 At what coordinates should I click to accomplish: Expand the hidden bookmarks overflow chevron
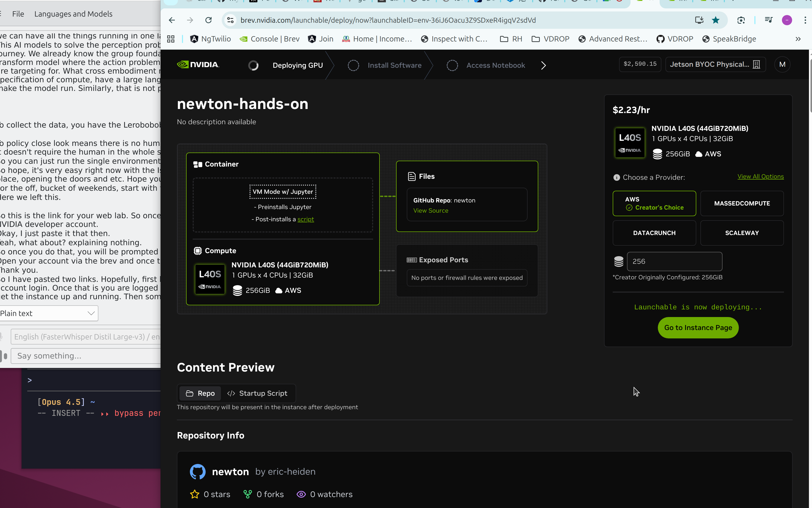(x=798, y=39)
